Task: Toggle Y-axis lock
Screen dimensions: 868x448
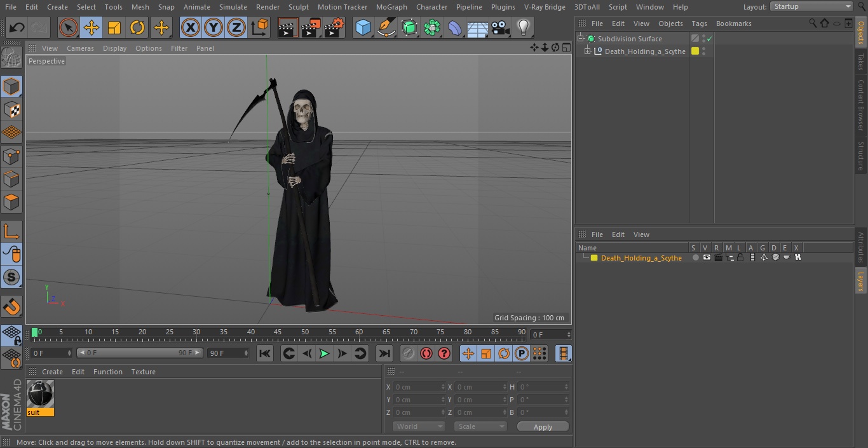Action: point(213,27)
